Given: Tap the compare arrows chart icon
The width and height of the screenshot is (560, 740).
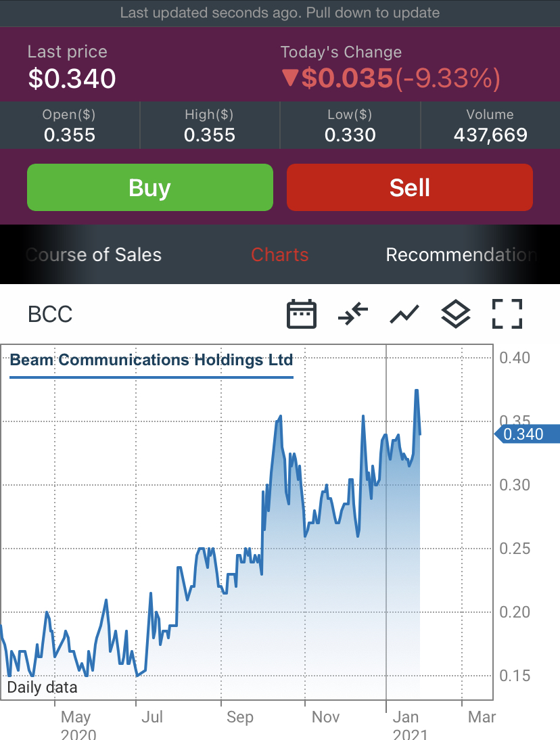Looking at the screenshot, I should click(353, 314).
